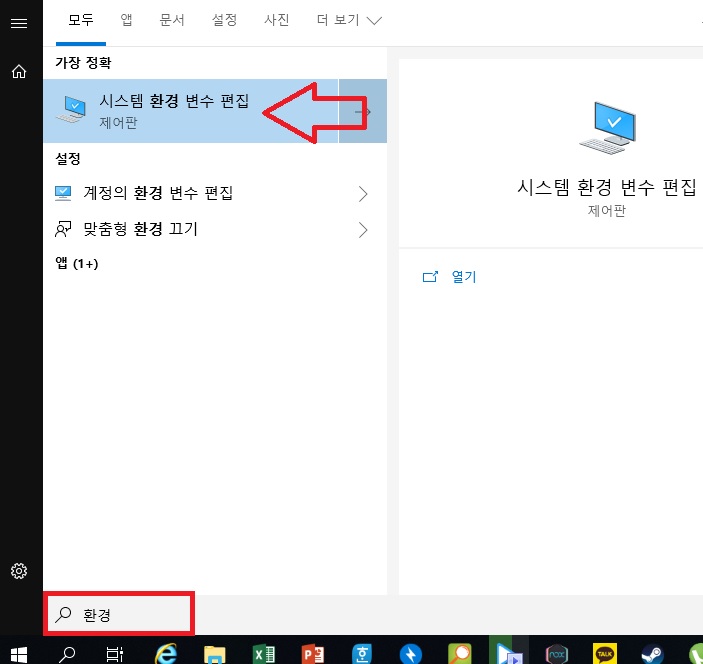
Task: Expand arrow for 계정의 환경 변수 편집
Action: (x=363, y=194)
